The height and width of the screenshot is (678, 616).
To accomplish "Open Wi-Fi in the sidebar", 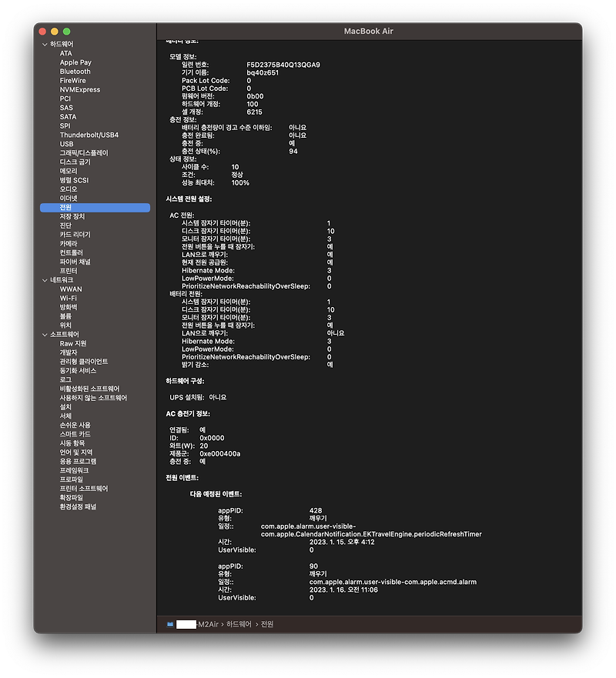I will pos(69,299).
